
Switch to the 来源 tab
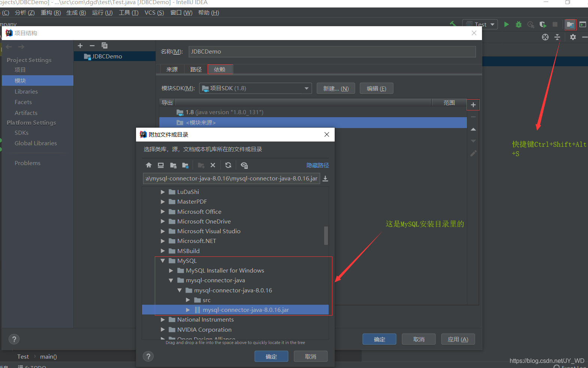pos(172,69)
